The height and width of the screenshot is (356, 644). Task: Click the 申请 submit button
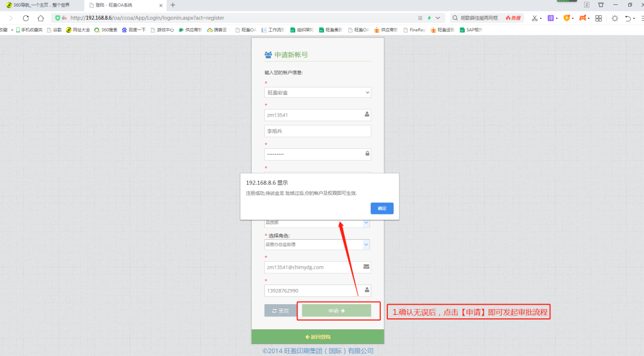(336, 311)
